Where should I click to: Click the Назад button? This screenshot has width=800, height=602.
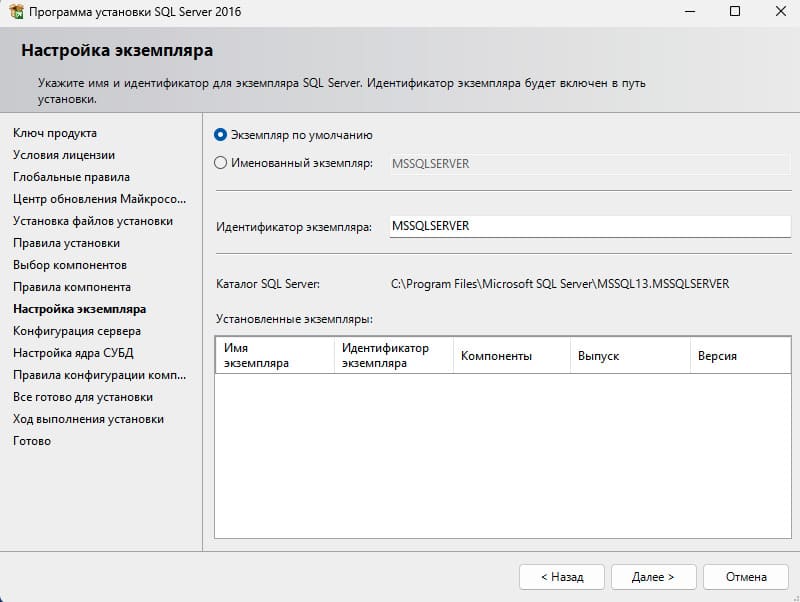point(562,577)
